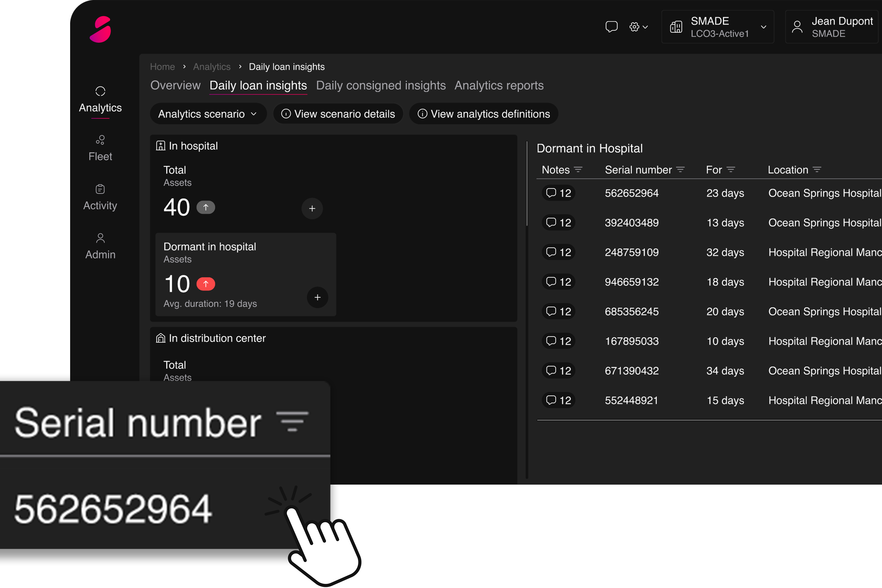Click View analytics definitions button
This screenshot has width=882, height=588.
[483, 114]
